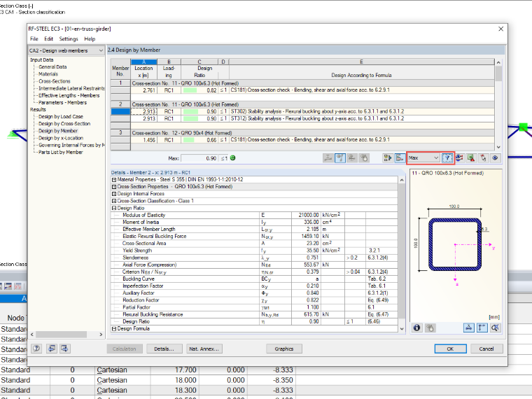
Task: Select Design by x-Location results
Action: (x=61, y=138)
